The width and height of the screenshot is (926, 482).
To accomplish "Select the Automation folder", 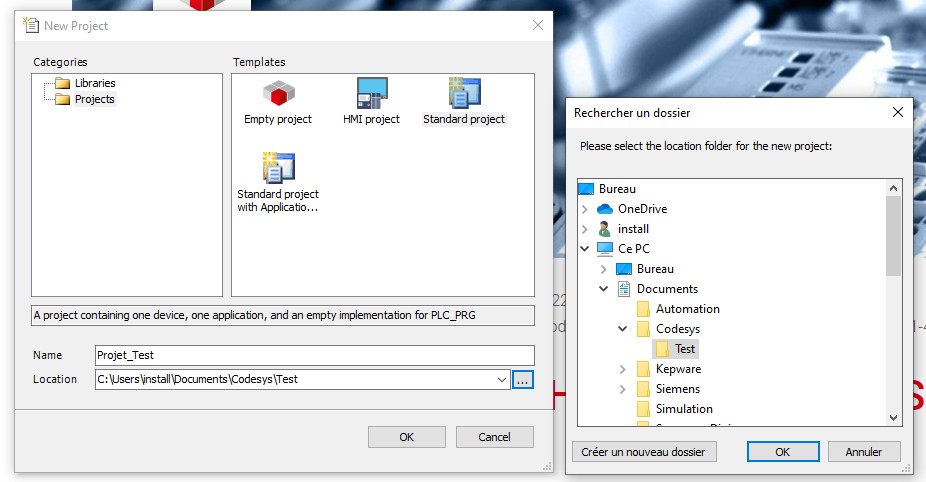I will [686, 309].
